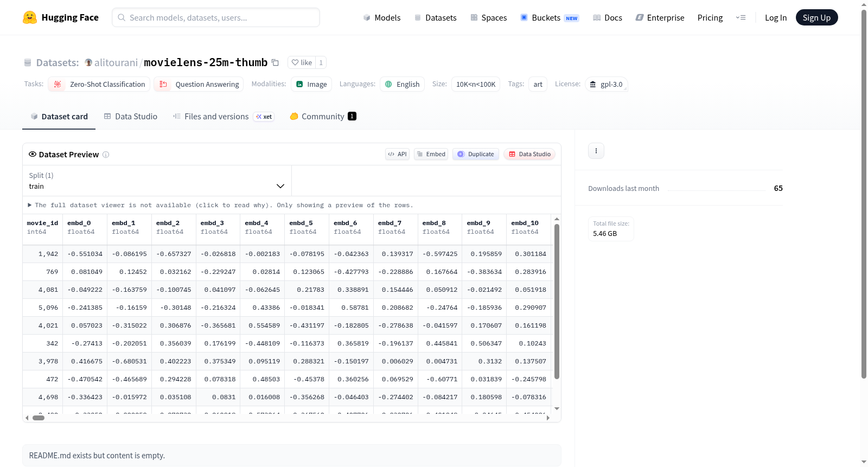Open the alitourani profile link
The width and height of the screenshot is (868, 467).
click(116, 62)
